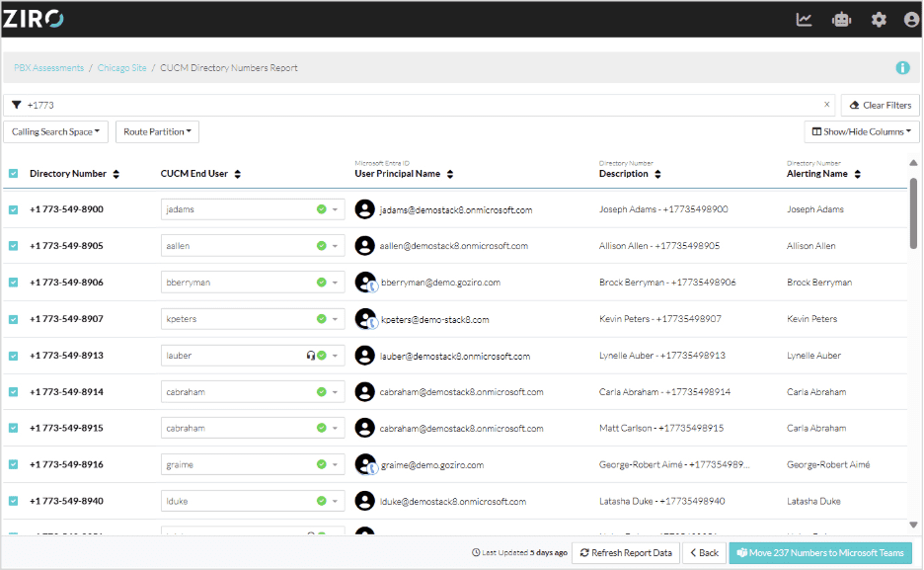
Task: Uncheck row +1 773-549-8913
Action: point(14,356)
